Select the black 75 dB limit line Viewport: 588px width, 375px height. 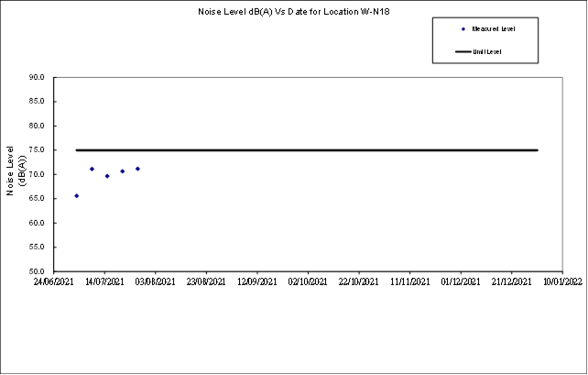pyautogui.click(x=307, y=149)
